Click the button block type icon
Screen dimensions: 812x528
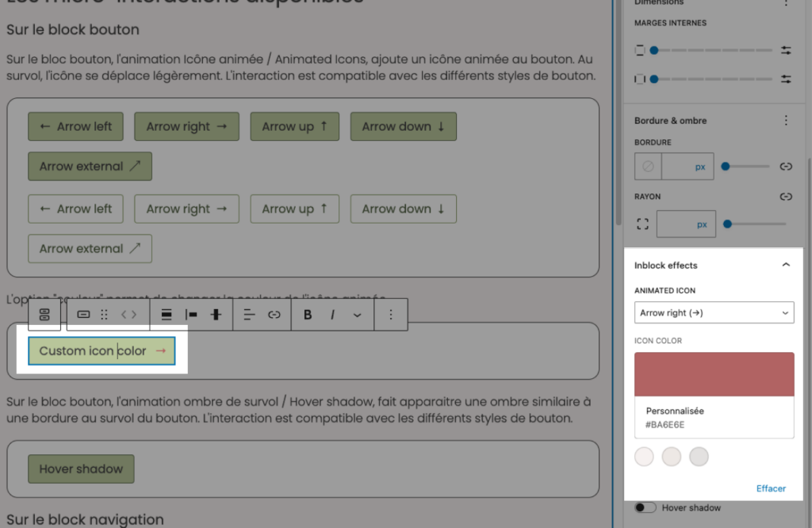coord(83,315)
